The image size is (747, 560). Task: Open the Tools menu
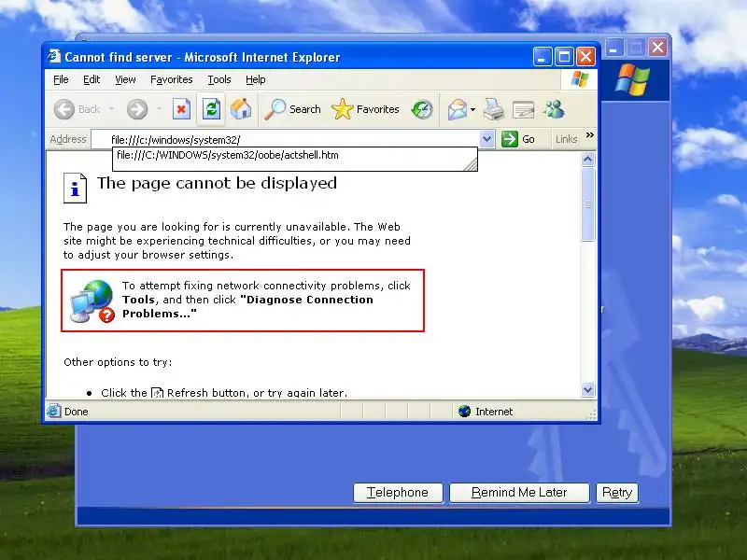tap(219, 79)
